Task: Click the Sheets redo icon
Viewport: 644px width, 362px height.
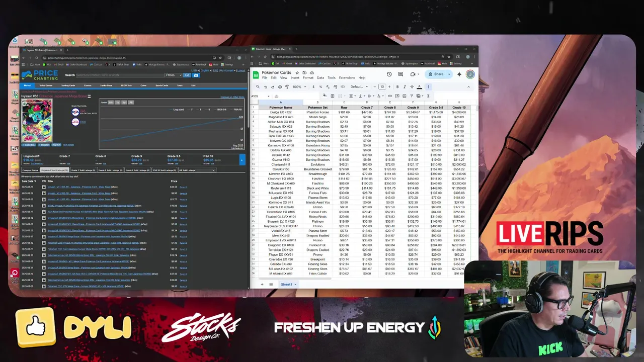Action: click(x=273, y=87)
